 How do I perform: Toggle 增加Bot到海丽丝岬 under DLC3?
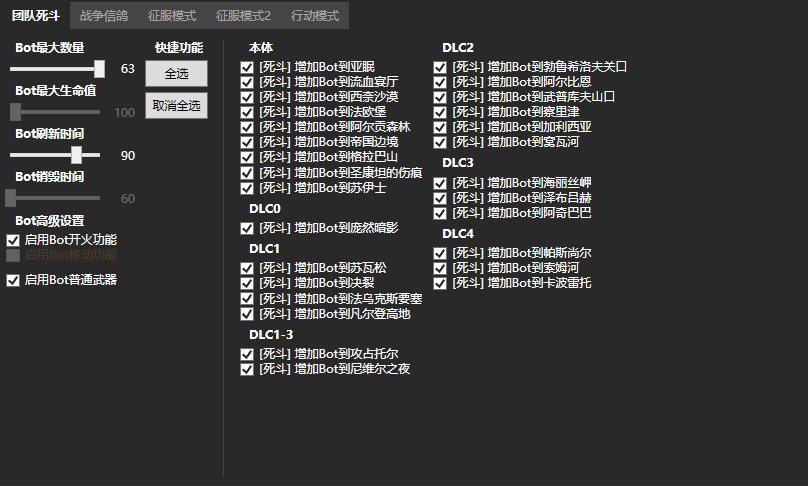[x=440, y=183]
